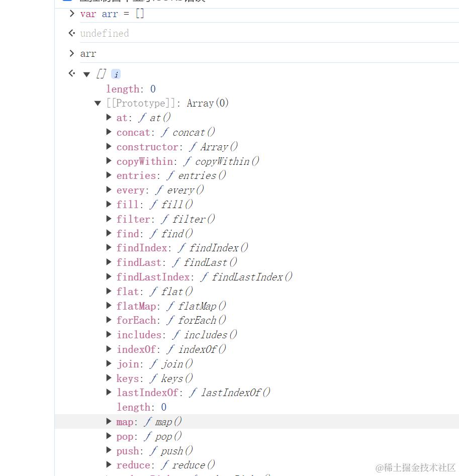Expand the keys function entry
459x476 pixels.
point(109,378)
